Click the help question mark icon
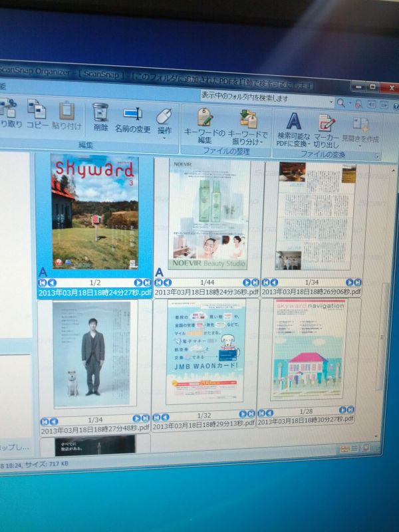This screenshot has height=532, width=399. (396, 106)
